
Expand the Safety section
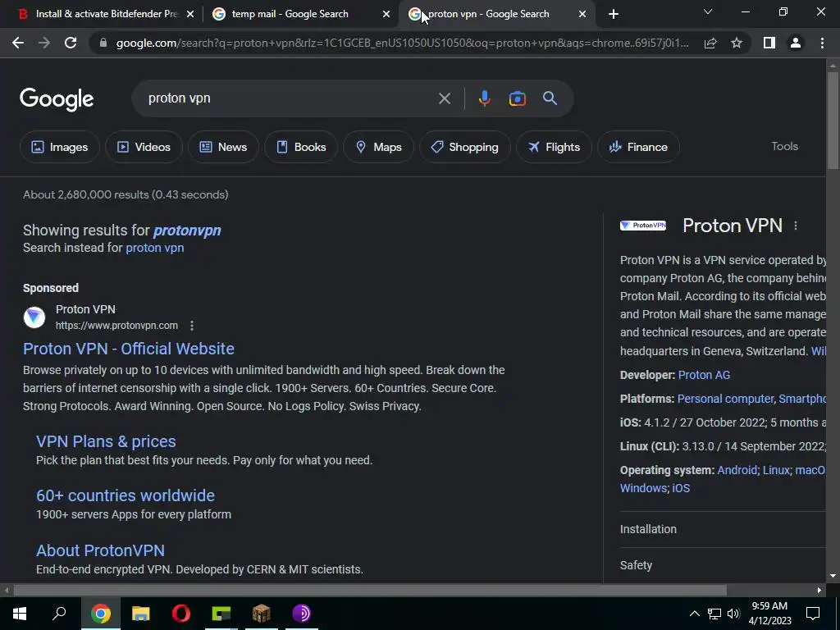(x=723, y=565)
